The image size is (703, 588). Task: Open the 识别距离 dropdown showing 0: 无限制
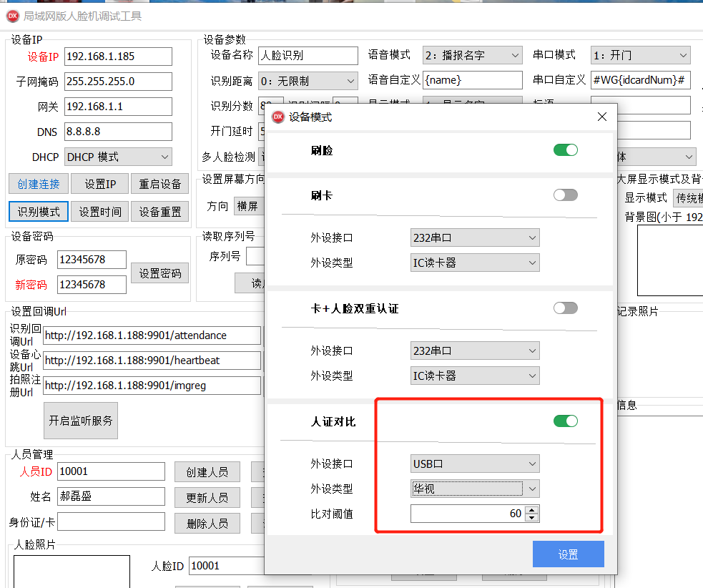click(x=308, y=80)
